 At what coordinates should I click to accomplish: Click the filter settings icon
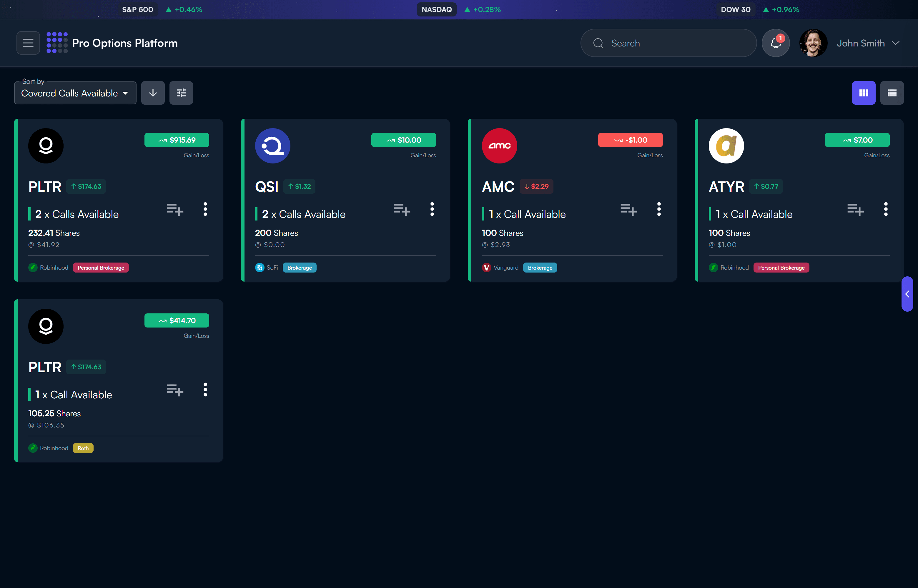181,93
